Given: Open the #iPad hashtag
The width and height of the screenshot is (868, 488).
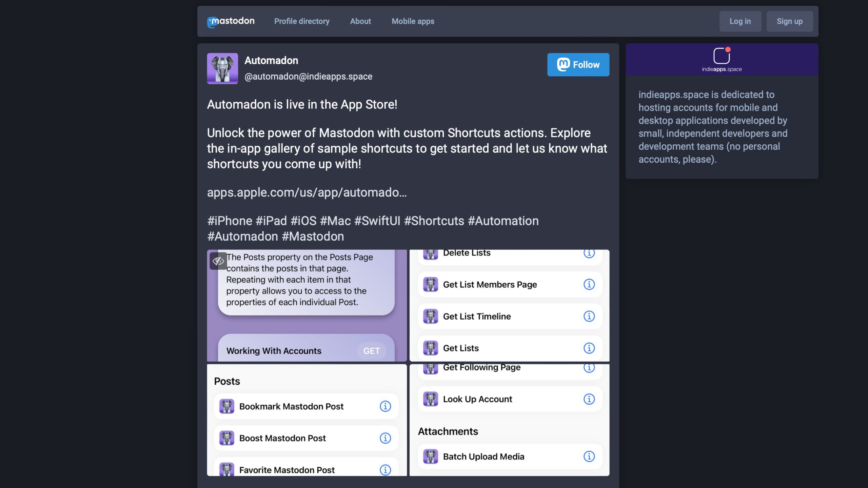Looking at the screenshot, I should 271,221.
